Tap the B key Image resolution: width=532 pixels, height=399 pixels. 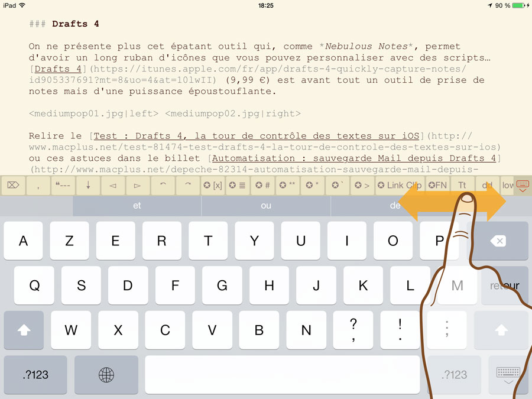[259, 330]
